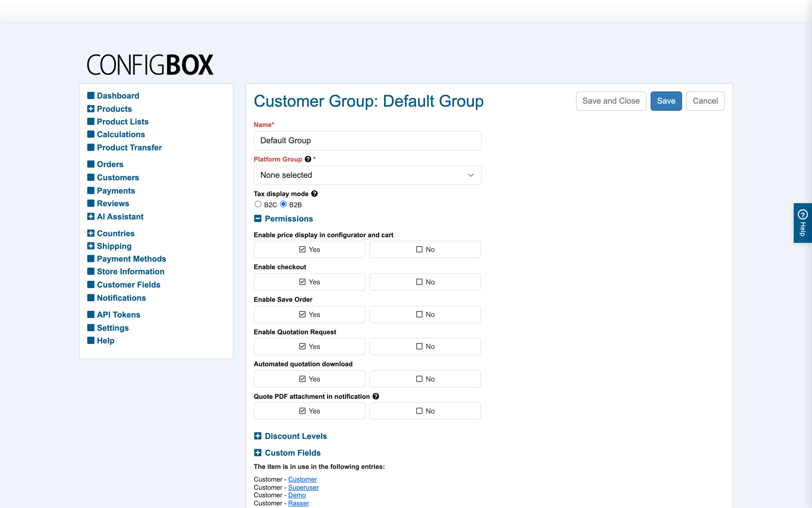Viewport: 812px width, 508px height.
Task: Set Automated quotation download to No
Action: [425, 379]
